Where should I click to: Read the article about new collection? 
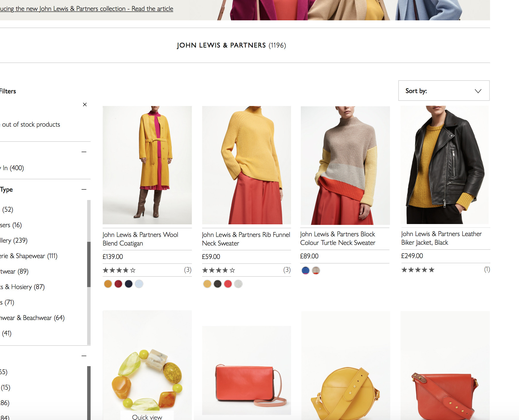(x=86, y=9)
